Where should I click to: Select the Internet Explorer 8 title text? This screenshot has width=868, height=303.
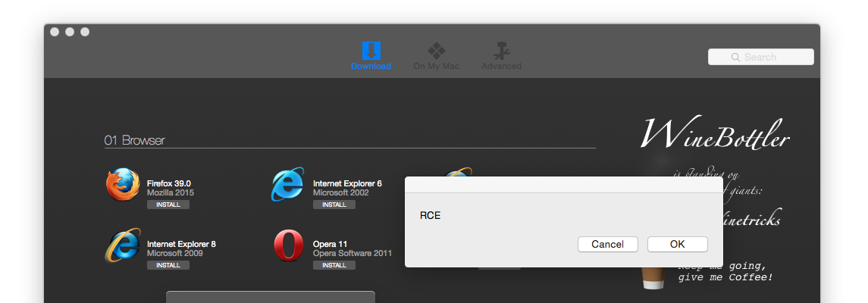click(x=181, y=244)
